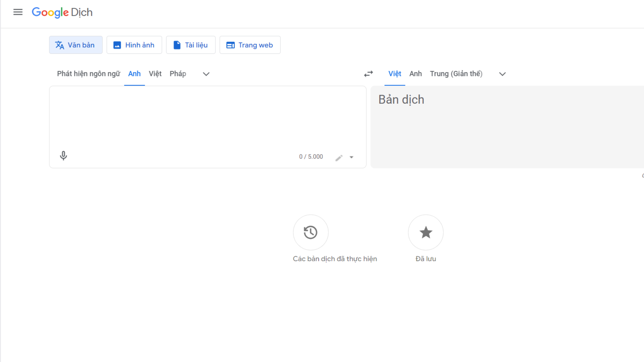This screenshot has height=362, width=644.
Task: Choose Anh as target language
Action: 415,74
